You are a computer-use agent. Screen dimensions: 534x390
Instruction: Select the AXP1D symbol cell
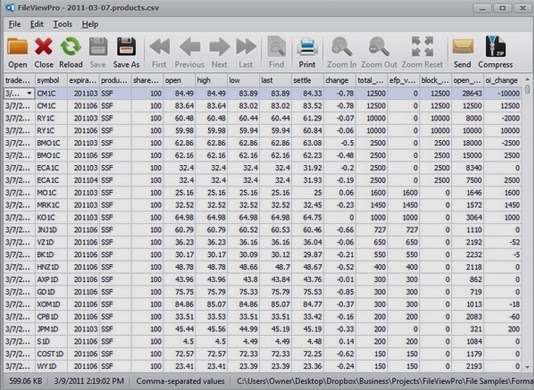pos(51,279)
